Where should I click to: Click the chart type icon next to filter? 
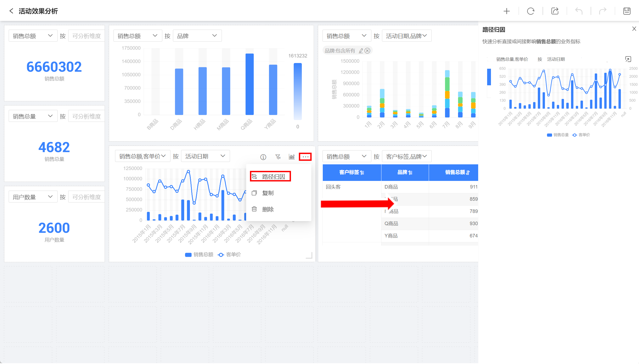coord(292,157)
